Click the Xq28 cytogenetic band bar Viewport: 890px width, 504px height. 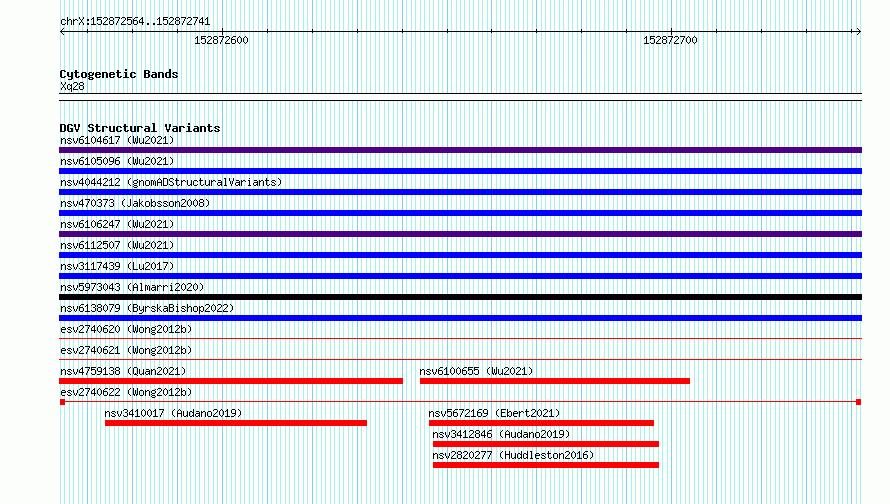[460, 97]
